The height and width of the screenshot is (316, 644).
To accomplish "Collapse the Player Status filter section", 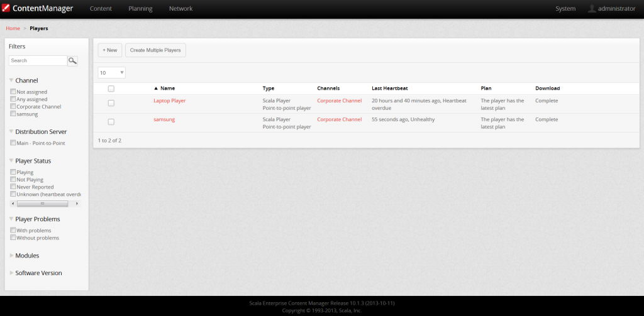I will pyautogui.click(x=11, y=161).
